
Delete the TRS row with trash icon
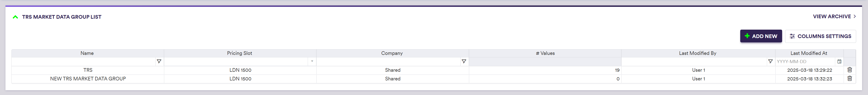point(850,70)
